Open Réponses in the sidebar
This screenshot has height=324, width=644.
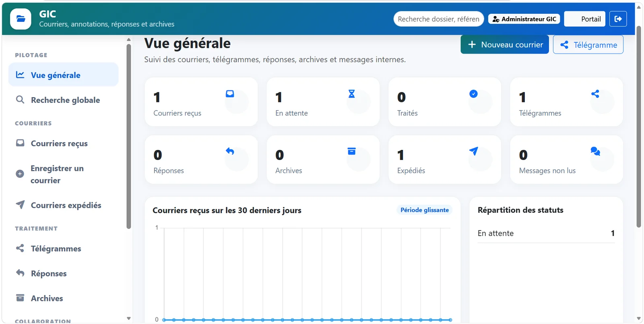pos(63,273)
